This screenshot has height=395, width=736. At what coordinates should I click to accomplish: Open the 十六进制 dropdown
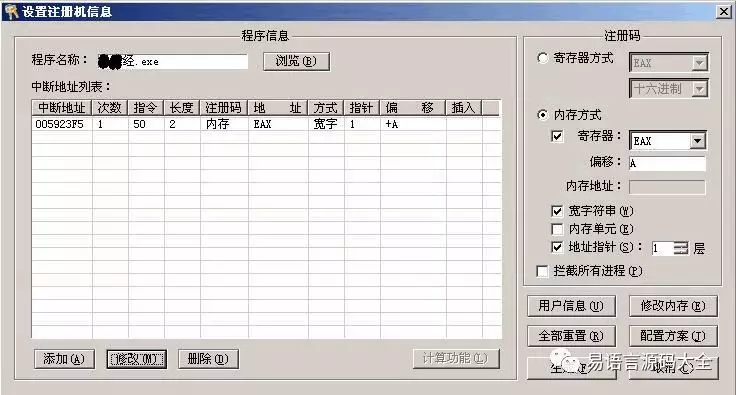point(699,89)
